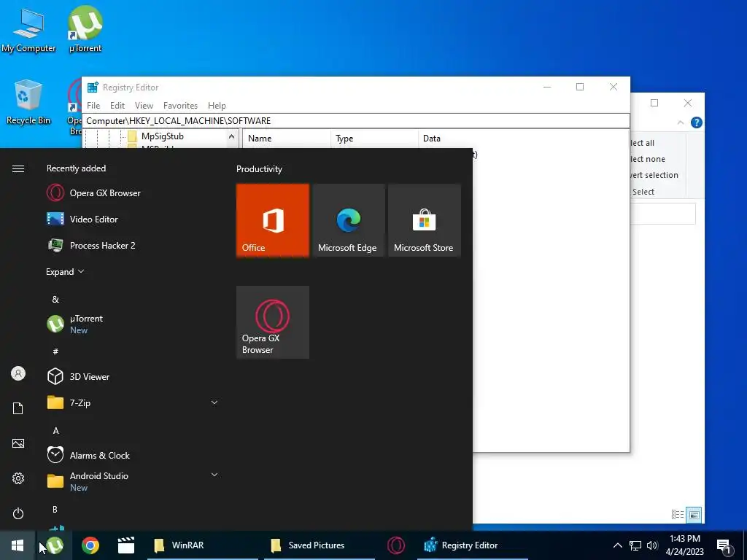747x560 pixels.
Task: Click the Type column header
Action: (x=374, y=139)
